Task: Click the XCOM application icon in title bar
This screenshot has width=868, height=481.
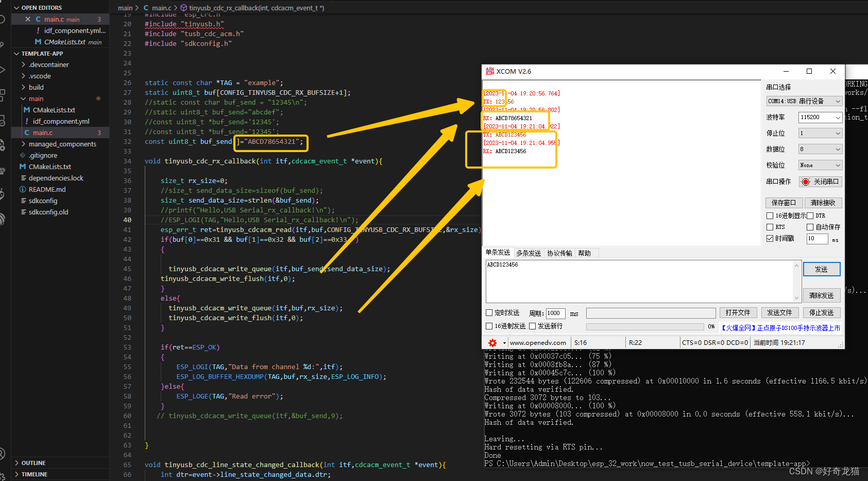Action: click(490, 71)
